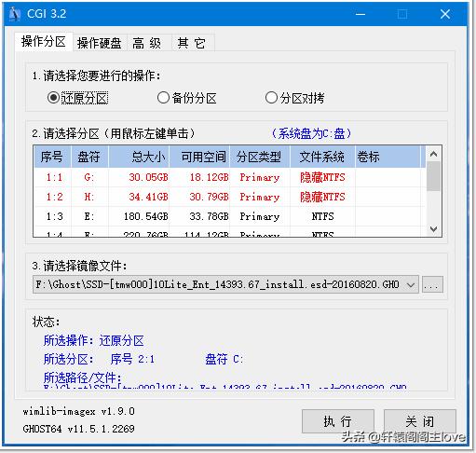This screenshot has height=453, width=476.
Task: Click drive letter H: cell
Action: 89,197
